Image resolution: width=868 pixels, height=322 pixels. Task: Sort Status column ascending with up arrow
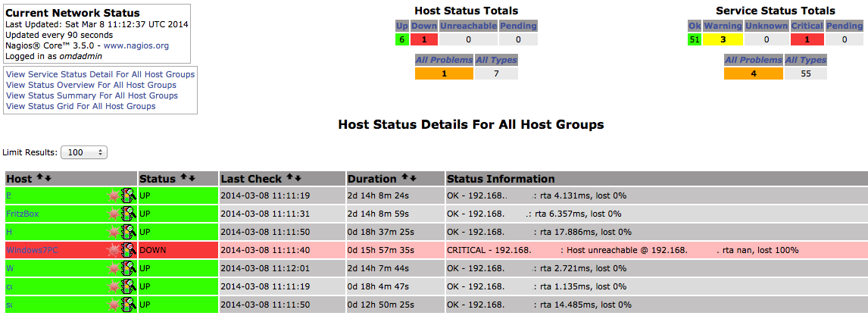183,179
